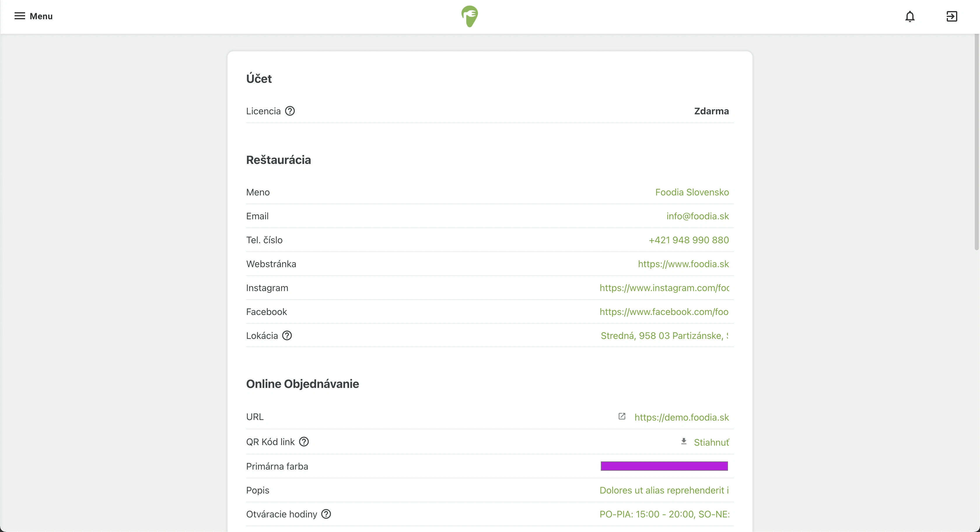Edit opening hours PO-PIA: 15:00 - 20:00
Viewport: 980px width, 532px height.
(x=664, y=514)
